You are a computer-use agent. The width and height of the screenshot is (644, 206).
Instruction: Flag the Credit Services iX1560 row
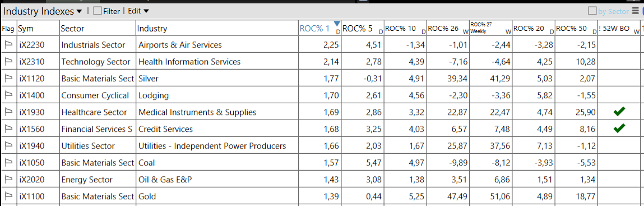[8, 129]
